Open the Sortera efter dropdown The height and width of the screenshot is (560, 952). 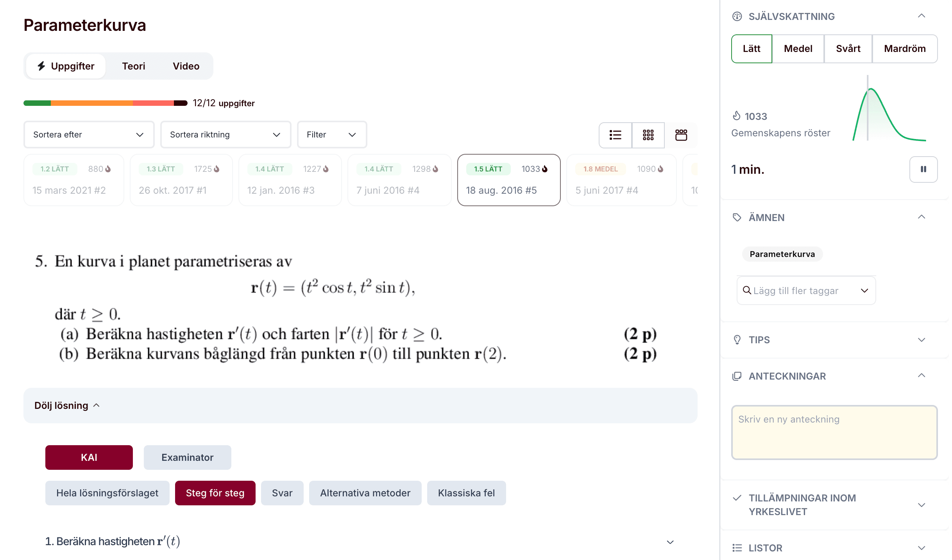coord(89,135)
